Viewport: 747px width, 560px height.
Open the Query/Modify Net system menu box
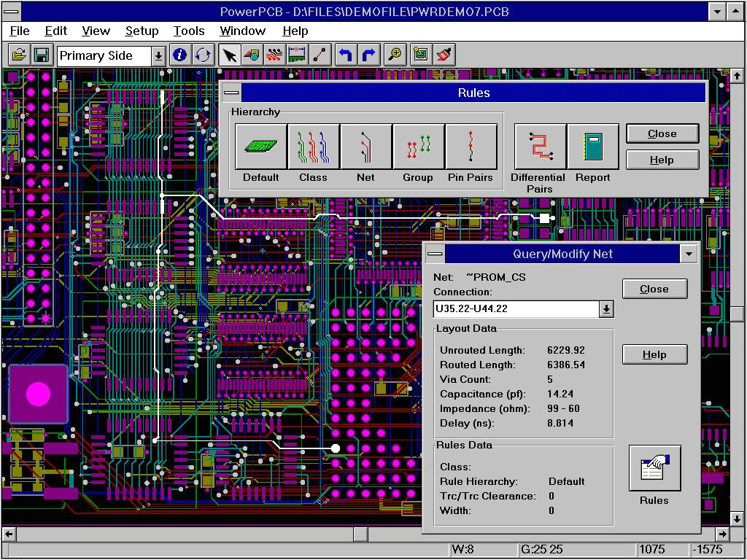point(435,254)
